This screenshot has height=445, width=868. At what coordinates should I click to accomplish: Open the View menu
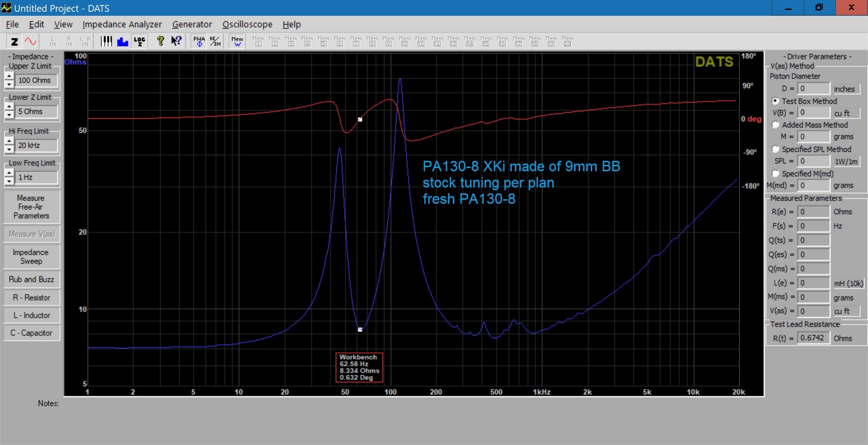(63, 24)
